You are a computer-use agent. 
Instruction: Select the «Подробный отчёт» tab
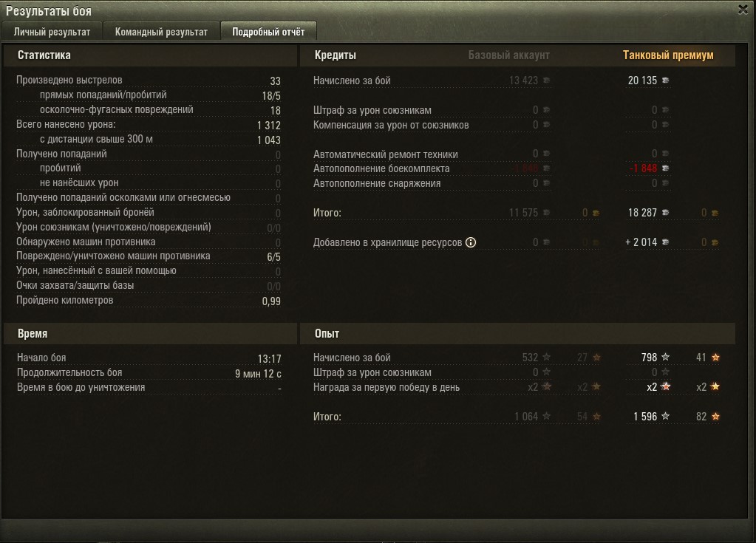268,32
